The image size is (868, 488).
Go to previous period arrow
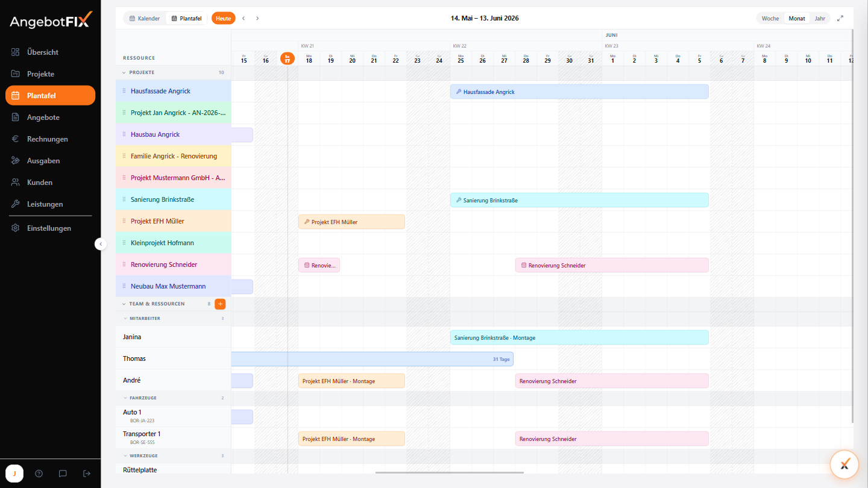tap(244, 19)
